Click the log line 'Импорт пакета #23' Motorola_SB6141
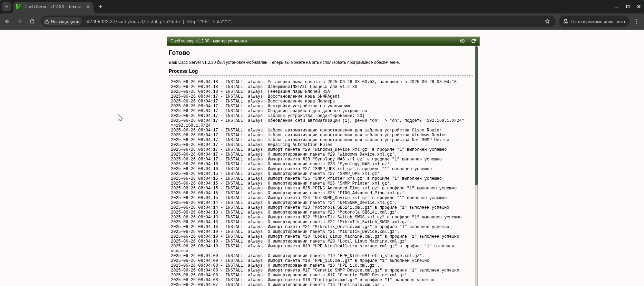This screenshot has width=644, height=286. pos(310,207)
